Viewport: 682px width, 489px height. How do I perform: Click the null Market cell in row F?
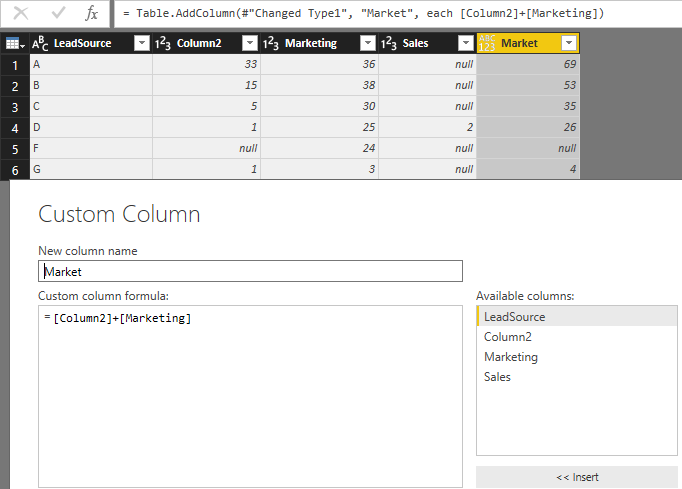coord(528,148)
